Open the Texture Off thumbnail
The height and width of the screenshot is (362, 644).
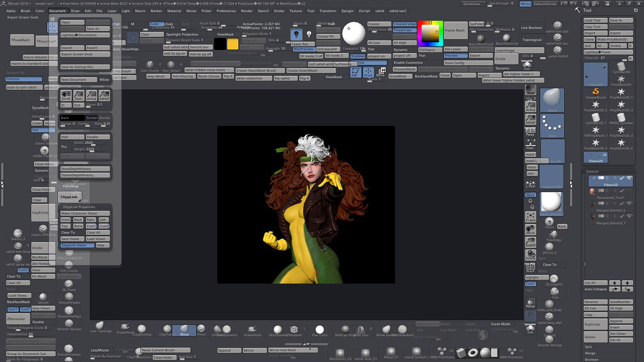click(x=551, y=177)
